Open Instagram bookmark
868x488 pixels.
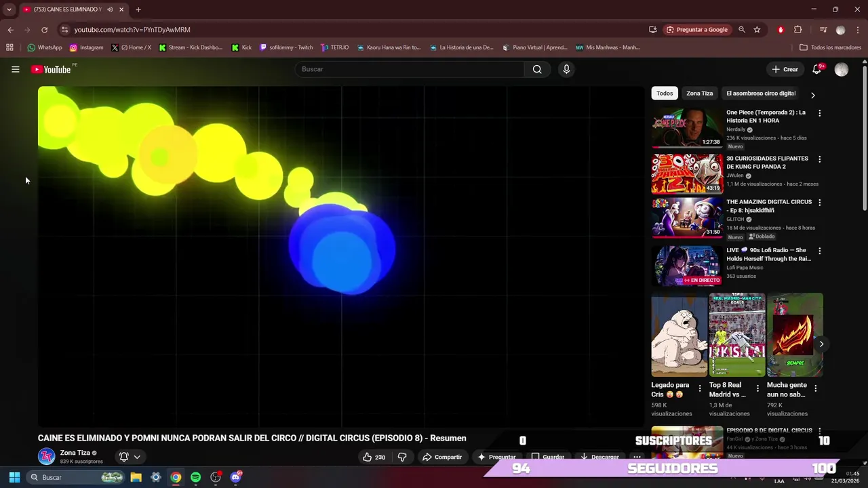click(x=86, y=47)
